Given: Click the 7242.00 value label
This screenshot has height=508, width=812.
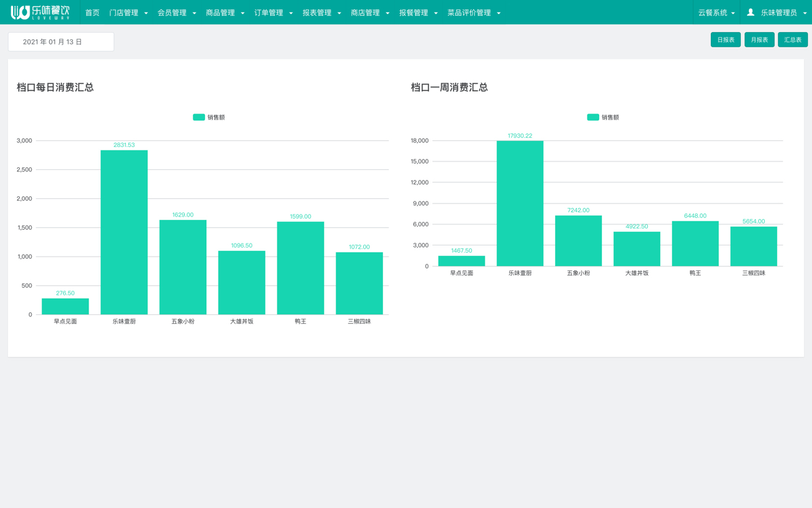Looking at the screenshot, I should (x=578, y=211).
